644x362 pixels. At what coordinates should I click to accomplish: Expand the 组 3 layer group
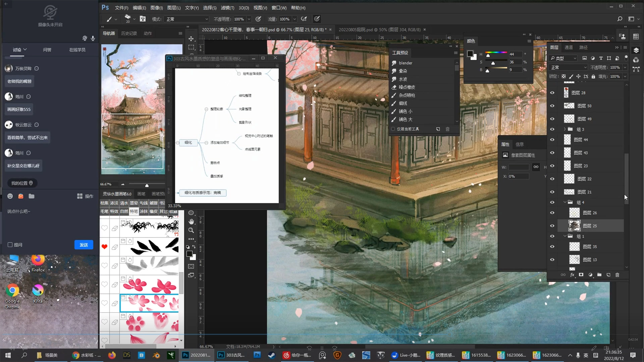coord(565,129)
